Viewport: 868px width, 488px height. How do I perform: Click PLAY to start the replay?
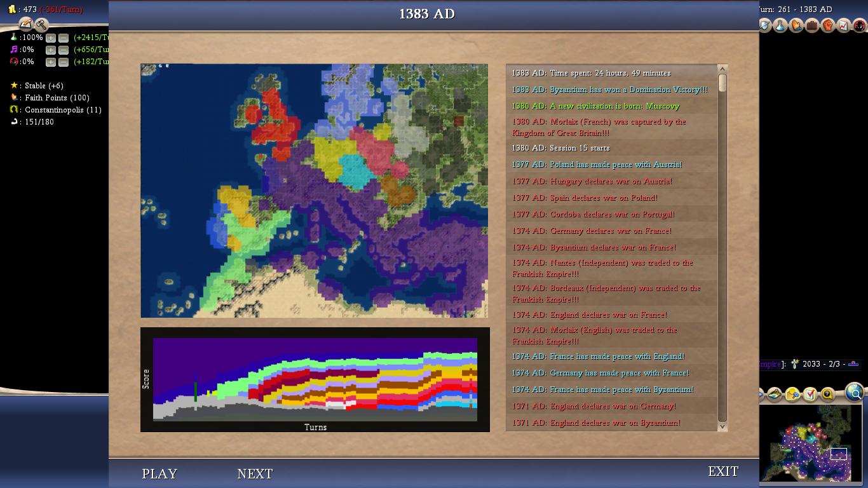point(159,474)
